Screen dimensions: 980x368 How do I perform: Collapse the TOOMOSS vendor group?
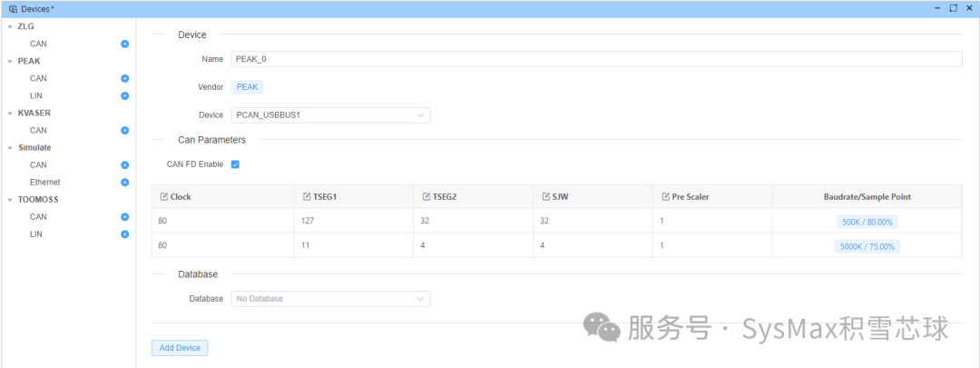[x=9, y=200]
